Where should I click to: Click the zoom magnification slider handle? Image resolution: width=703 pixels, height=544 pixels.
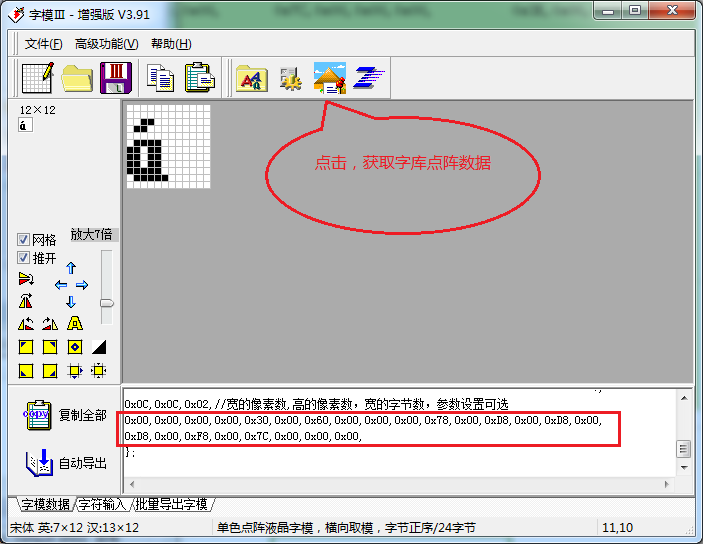pos(107,303)
